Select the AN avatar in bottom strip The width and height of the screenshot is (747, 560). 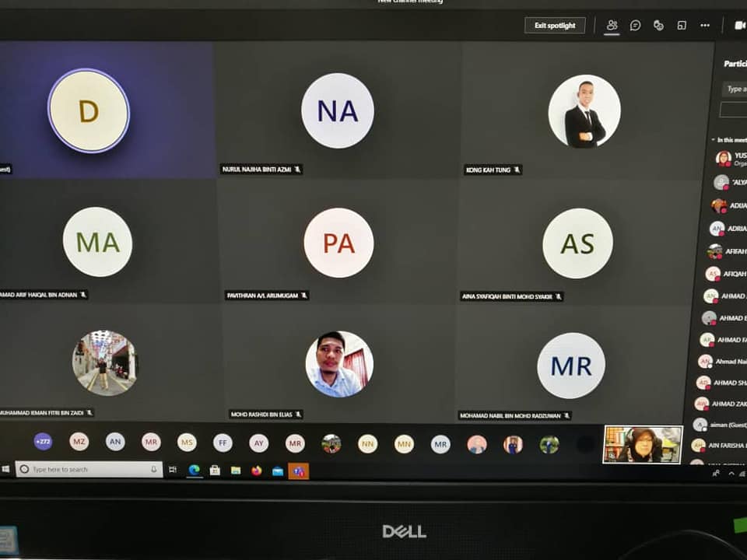tap(115, 442)
